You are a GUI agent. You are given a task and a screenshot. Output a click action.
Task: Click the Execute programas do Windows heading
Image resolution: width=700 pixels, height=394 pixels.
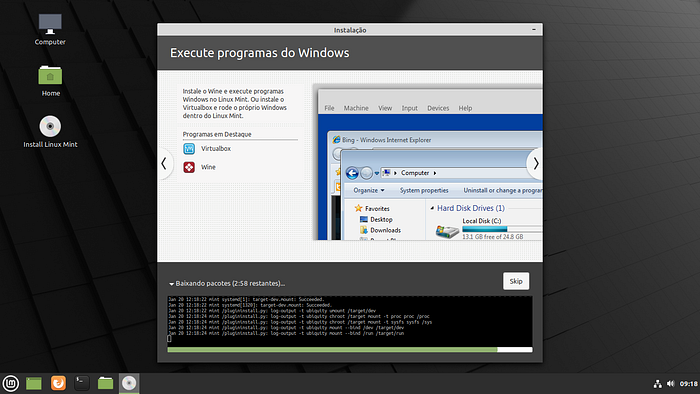259,53
